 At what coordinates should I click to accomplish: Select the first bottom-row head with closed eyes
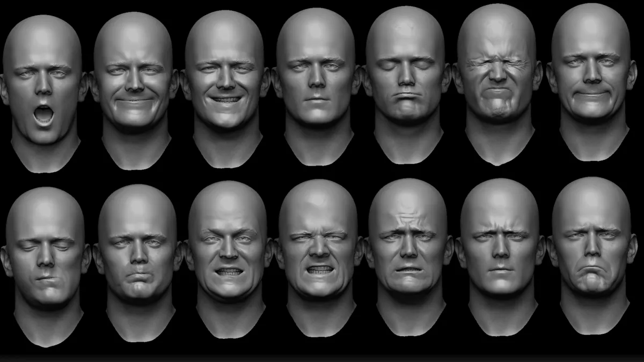pos(46,267)
